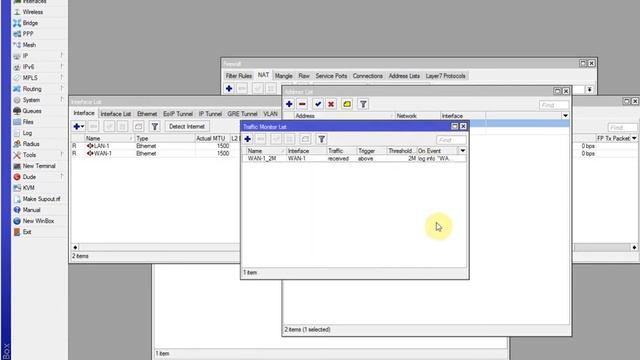Image resolution: width=640 pixels, height=360 pixels.
Task: Open column dropdown in Address List
Action: 565,116
